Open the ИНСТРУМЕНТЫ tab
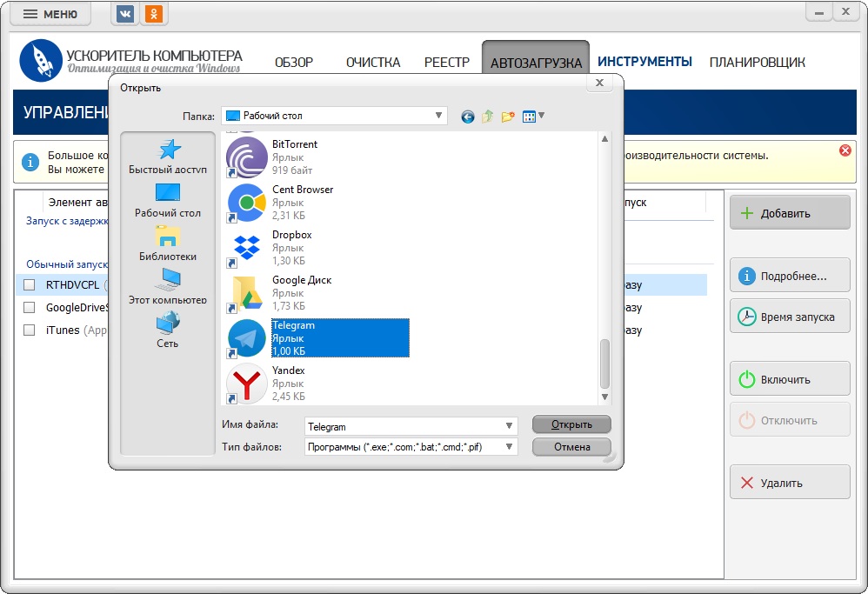This screenshot has height=594, width=868. click(x=644, y=62)
